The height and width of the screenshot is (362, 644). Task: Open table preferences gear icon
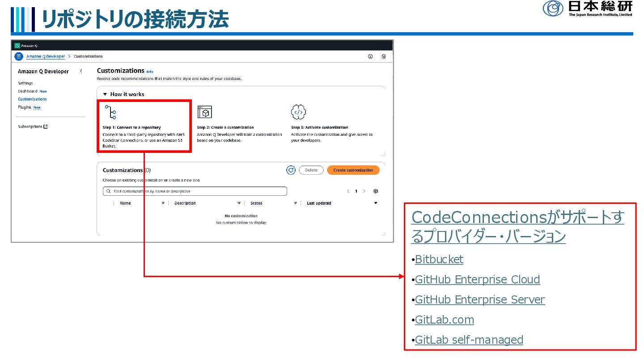pos(376,191)
